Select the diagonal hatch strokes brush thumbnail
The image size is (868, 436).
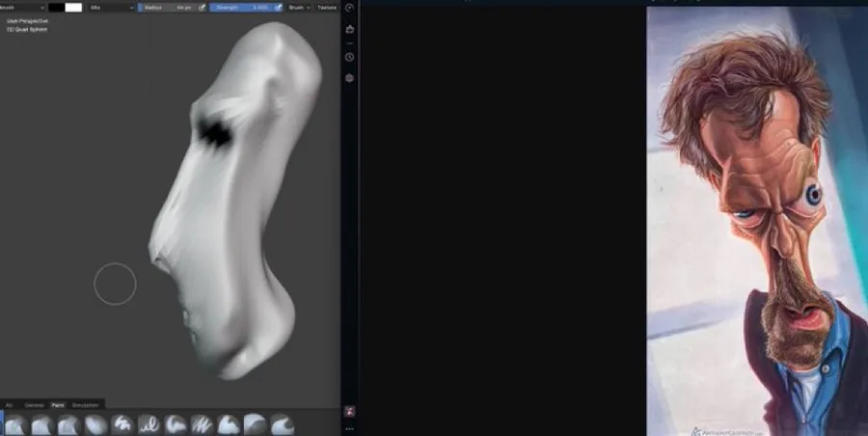pyautogui.click(x=203, y=425)
